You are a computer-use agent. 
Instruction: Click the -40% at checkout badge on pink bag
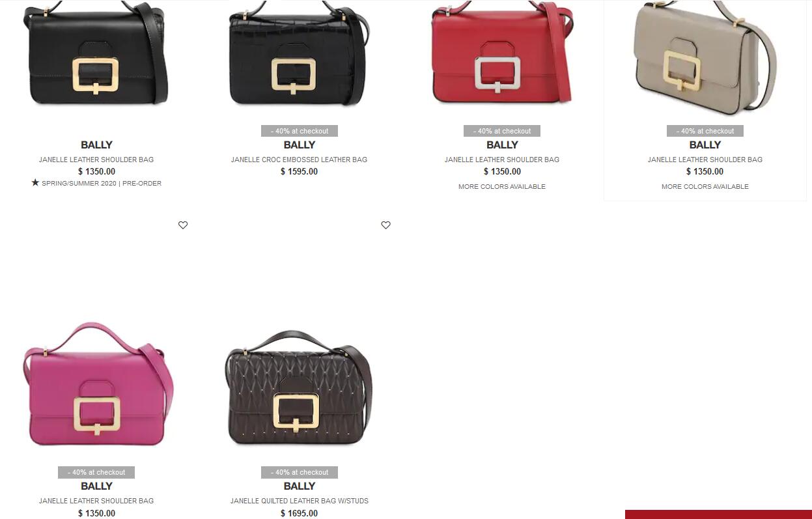pos(96,472)
